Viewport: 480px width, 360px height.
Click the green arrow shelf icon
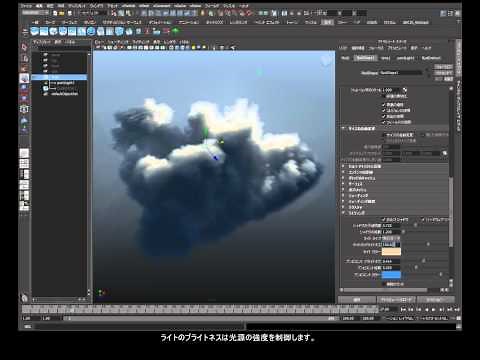[176, 31]
